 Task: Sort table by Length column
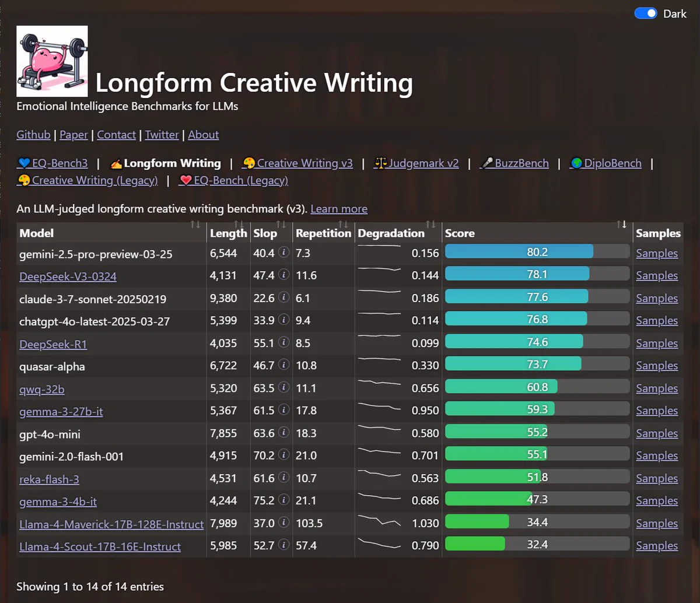229,233
